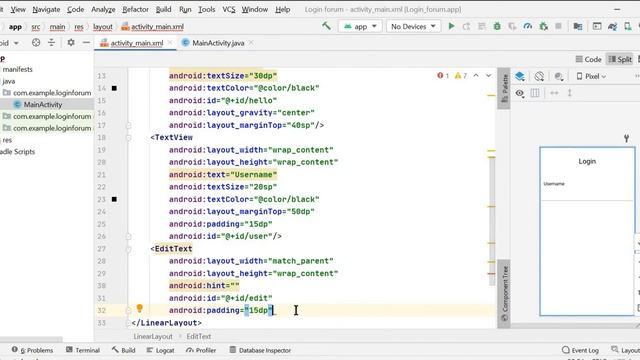The width and height of the screenshot is (640, 360).
Task: Open the Problems tool window
Action: 32,350
